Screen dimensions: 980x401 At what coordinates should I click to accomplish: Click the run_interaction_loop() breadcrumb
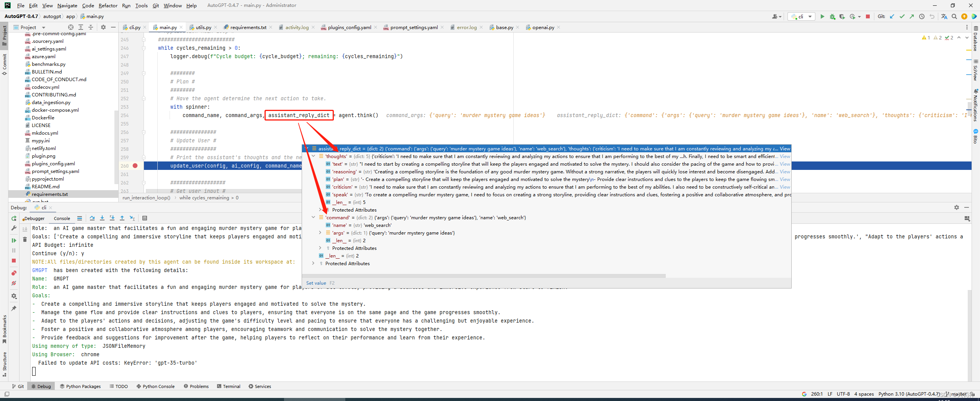(x=146, y=198)
